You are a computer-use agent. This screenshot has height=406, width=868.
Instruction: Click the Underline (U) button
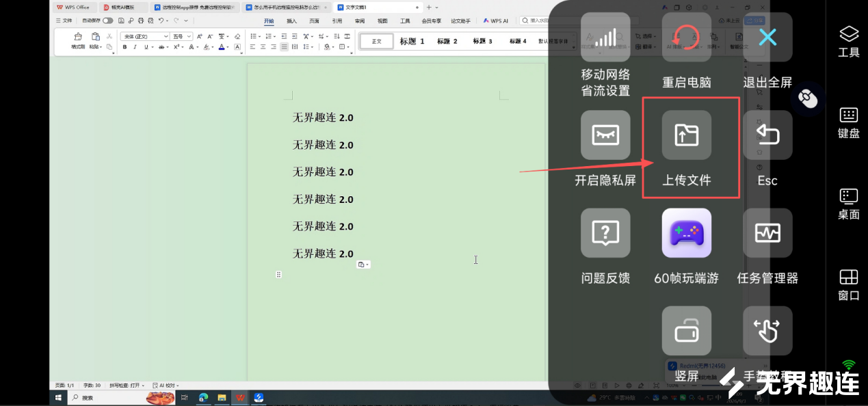pyautogui.click(x=146, y=47)
